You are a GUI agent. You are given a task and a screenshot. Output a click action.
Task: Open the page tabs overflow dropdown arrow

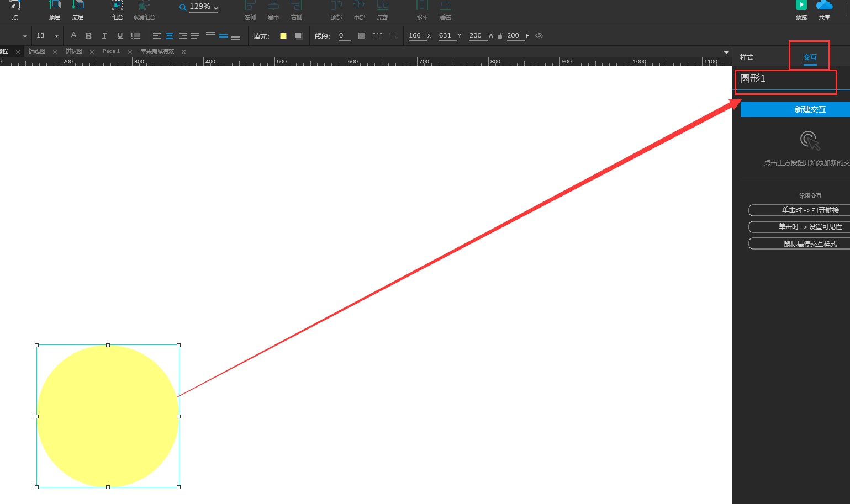(726, 52)
